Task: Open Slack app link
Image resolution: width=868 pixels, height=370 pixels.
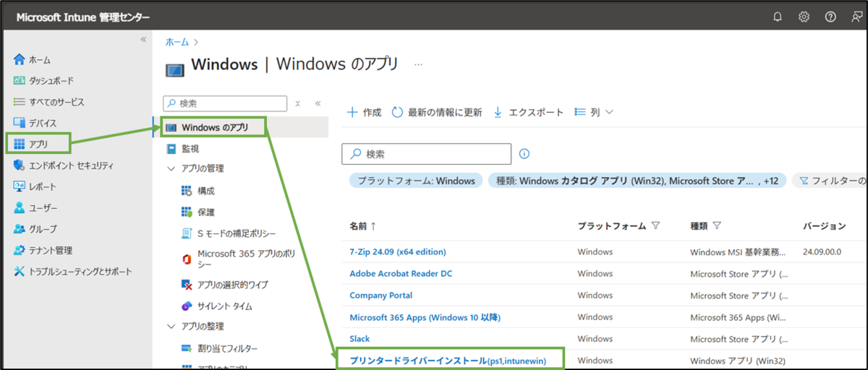Action: 359,338
